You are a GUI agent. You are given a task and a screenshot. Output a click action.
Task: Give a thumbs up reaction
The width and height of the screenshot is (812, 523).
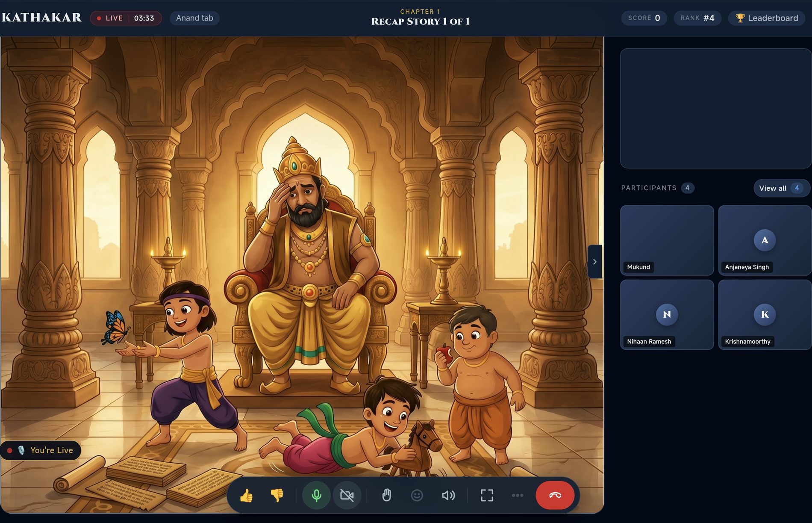[246, 495]
